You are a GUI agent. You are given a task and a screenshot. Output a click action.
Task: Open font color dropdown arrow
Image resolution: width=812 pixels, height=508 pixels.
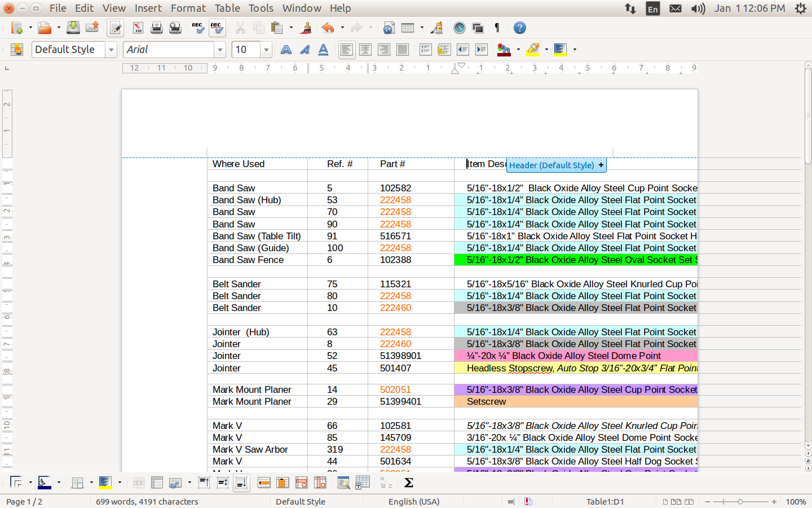click(518, 50)
